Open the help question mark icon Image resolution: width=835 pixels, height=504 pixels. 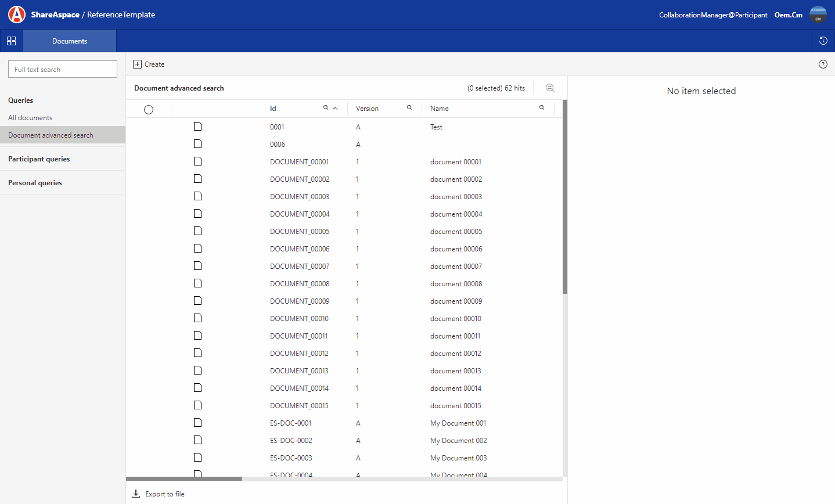823,64
